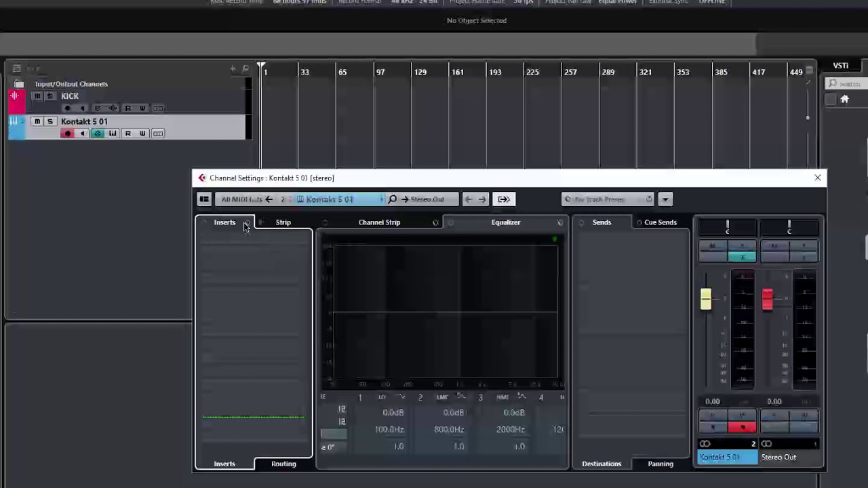Open track list visibility configuration icon
Viewport: 868px width, 488px height.
pyautogui.click(x=16, y=68)
